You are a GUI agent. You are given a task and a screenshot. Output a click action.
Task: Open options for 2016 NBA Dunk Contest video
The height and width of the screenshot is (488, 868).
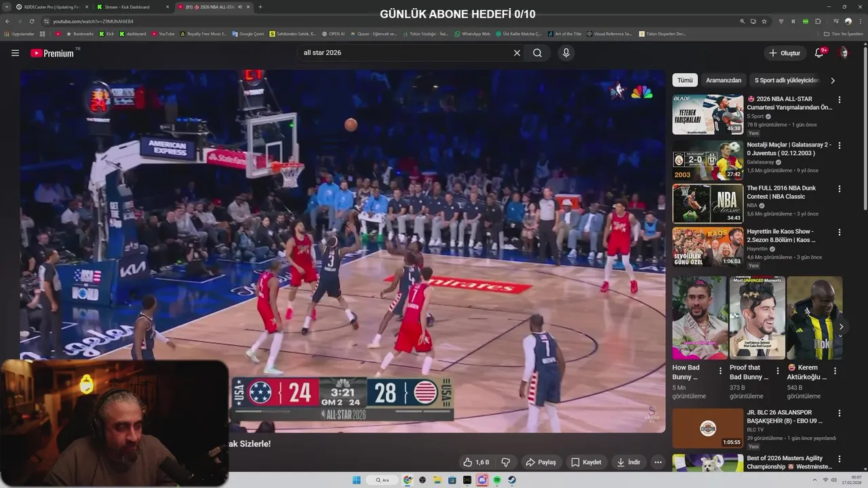(x=840, y=189)
